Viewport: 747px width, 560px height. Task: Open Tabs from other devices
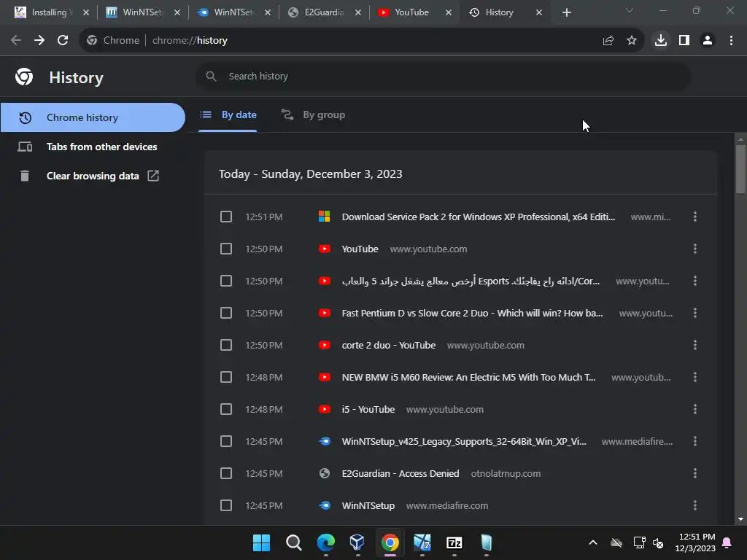pyautogui.click(x=93, y=147)
